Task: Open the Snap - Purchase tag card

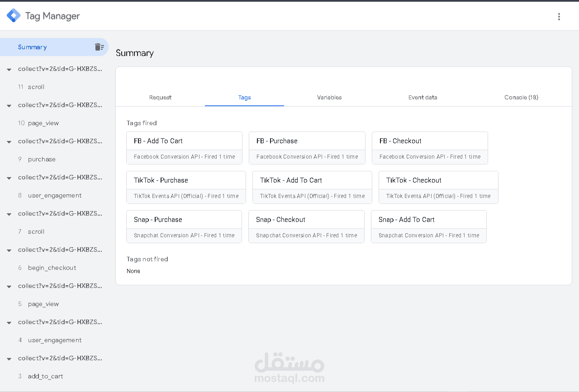Action: (x=184, y=227)
